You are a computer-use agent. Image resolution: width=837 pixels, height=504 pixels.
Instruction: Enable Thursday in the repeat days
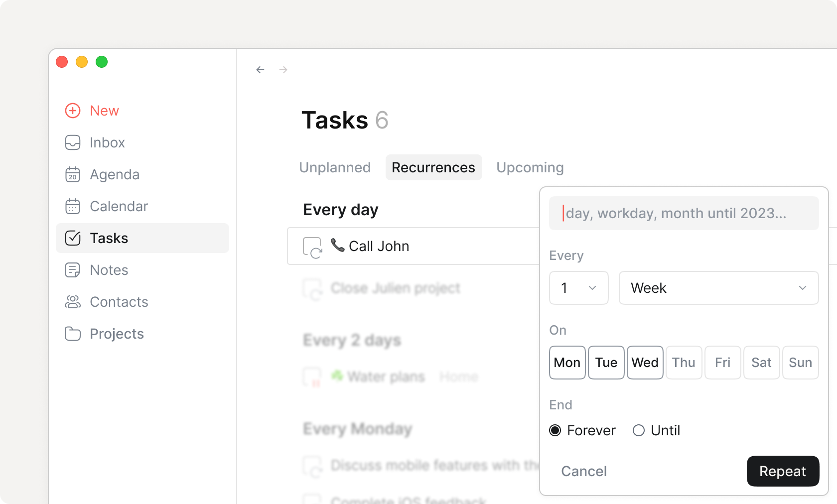[684, 363]
